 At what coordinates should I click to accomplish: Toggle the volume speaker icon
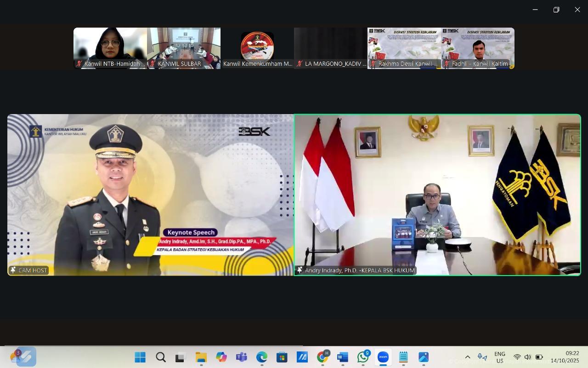[528, 357]
